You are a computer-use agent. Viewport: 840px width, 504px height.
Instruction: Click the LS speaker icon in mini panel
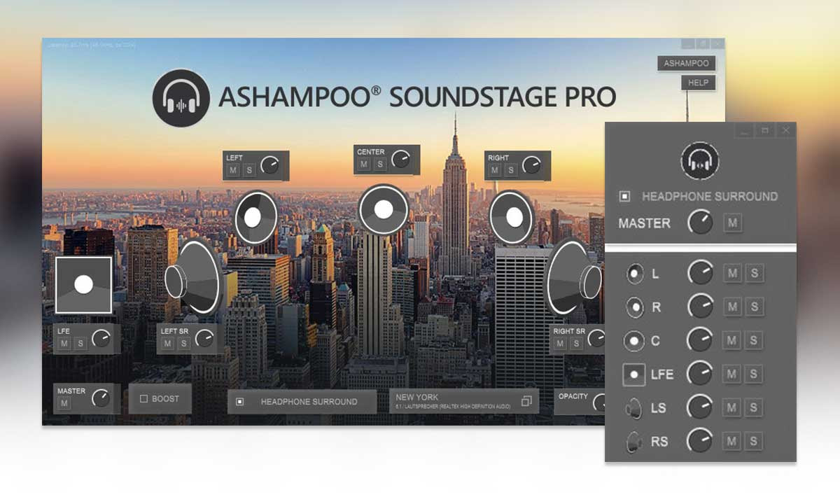633,407
